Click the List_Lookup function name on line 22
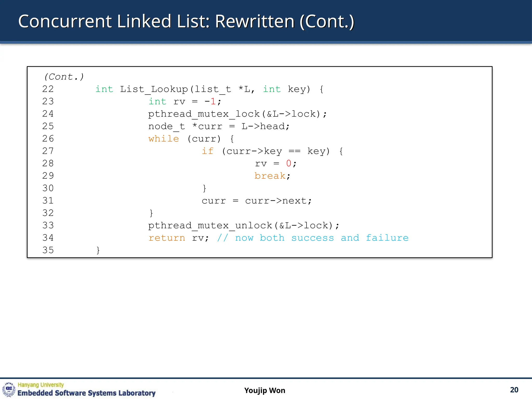The height and width of the screenshot is (399, 532). pos(154,89)
